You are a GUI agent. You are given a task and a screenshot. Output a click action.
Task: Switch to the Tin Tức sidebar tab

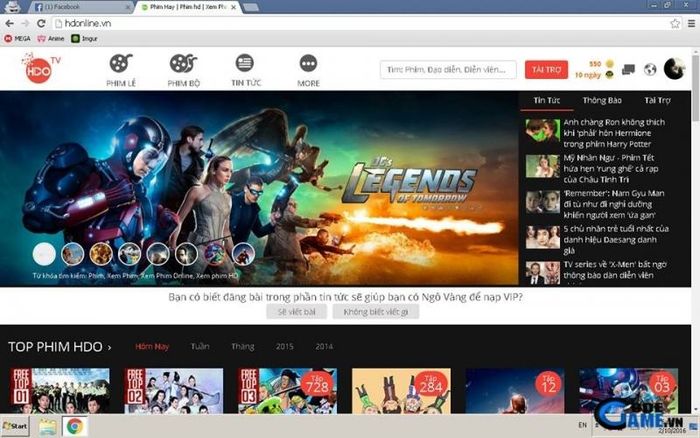point(546,100)
